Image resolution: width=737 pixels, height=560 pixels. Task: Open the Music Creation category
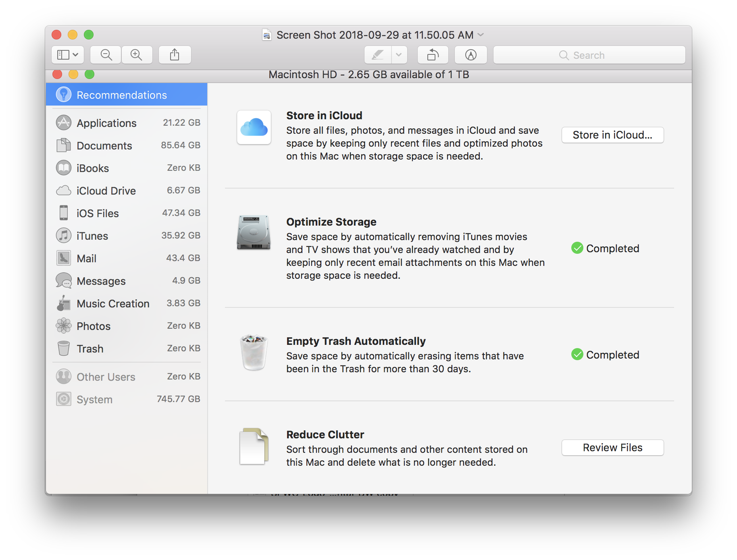click(x=127, y=303)
